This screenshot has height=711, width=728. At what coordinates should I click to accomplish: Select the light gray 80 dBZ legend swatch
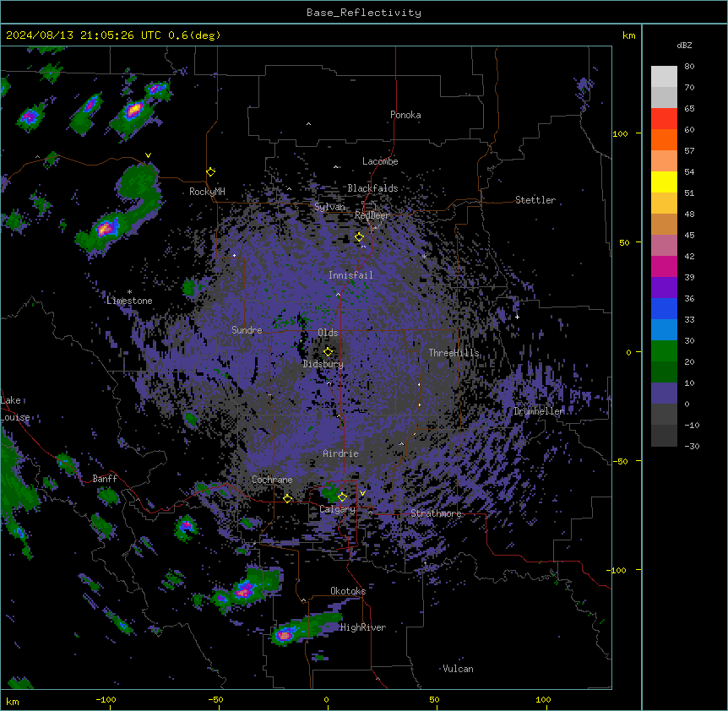664,77
